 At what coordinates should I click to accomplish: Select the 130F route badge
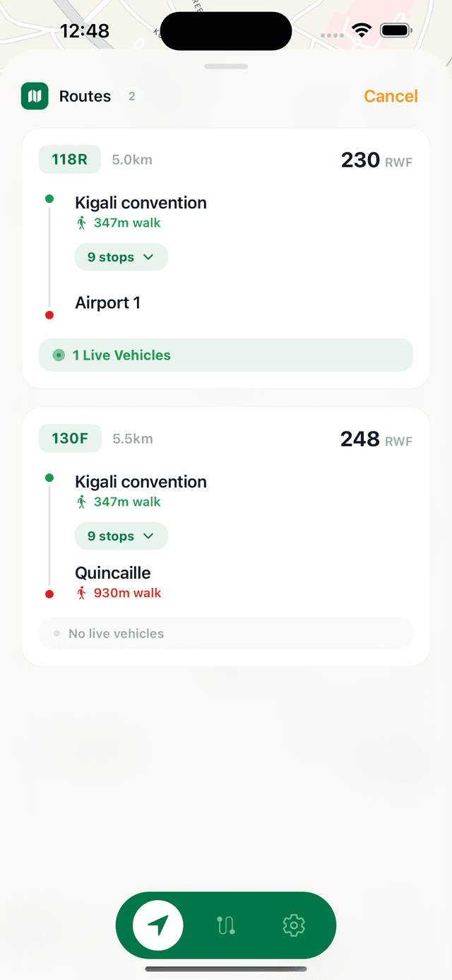point(70,439)
